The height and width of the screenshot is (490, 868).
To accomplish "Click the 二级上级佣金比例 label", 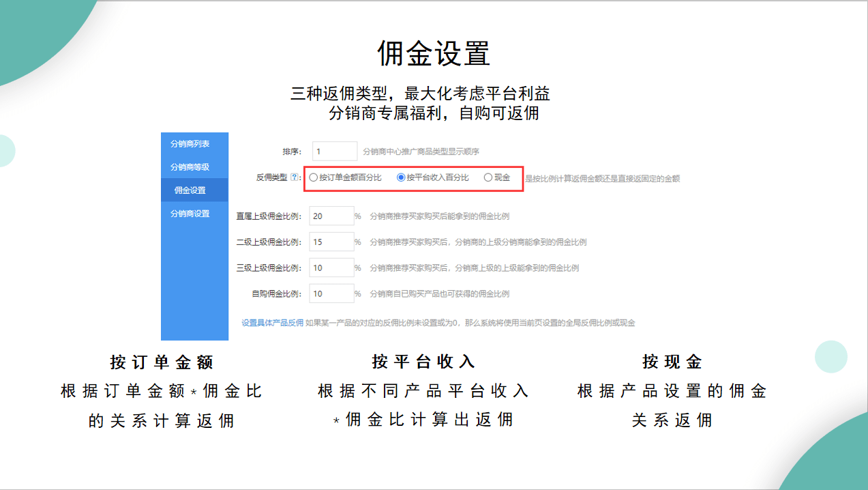I will [x=269, y=242].
